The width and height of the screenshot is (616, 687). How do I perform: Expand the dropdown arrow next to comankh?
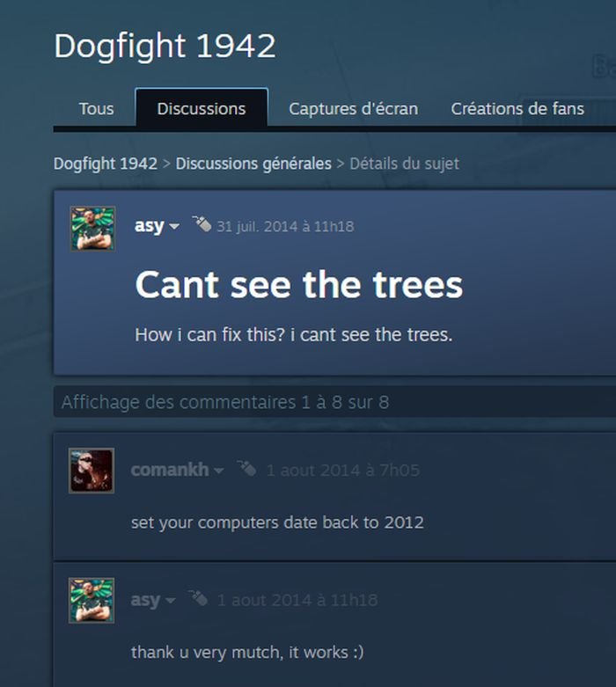tap(218, 471)
